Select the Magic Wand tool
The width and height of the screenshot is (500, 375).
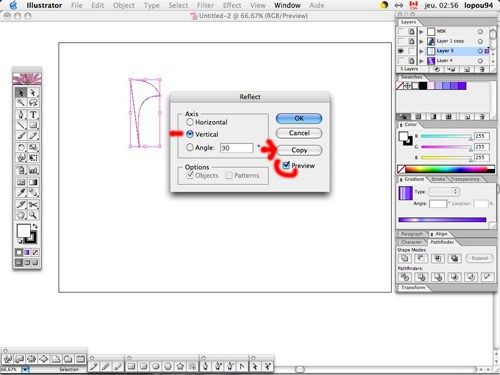(21, 103)
